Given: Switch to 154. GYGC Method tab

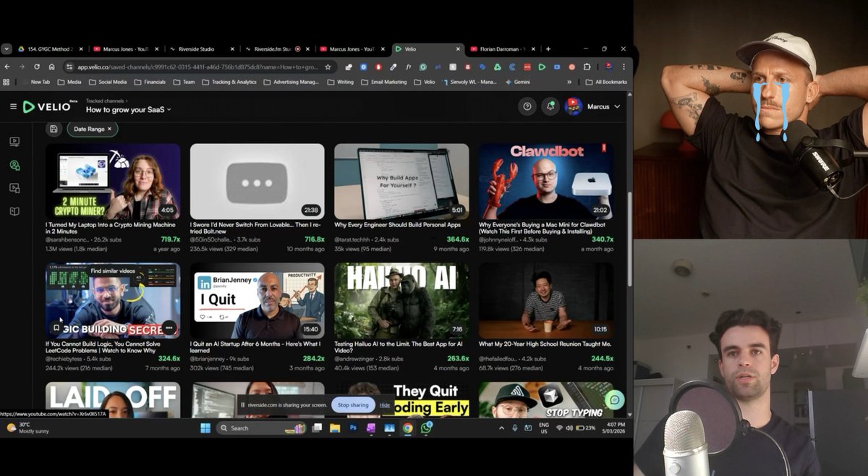Looking at the screenshot, I should click(48, 49).
